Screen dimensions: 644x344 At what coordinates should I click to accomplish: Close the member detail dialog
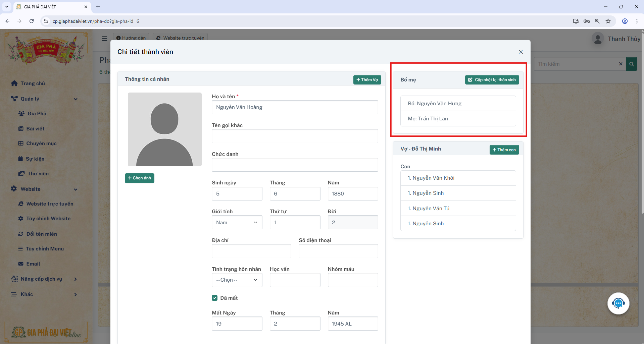[x=521, y=52]
